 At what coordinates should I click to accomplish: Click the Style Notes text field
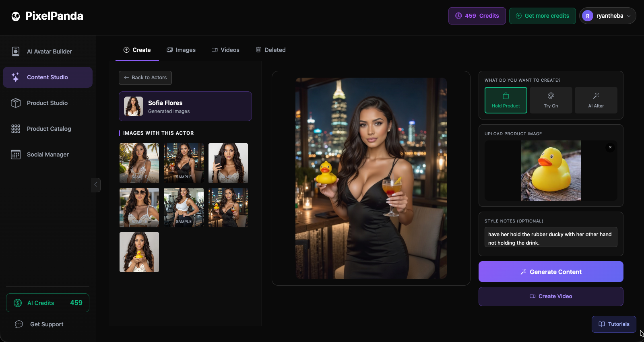click(x=551, y=237)
